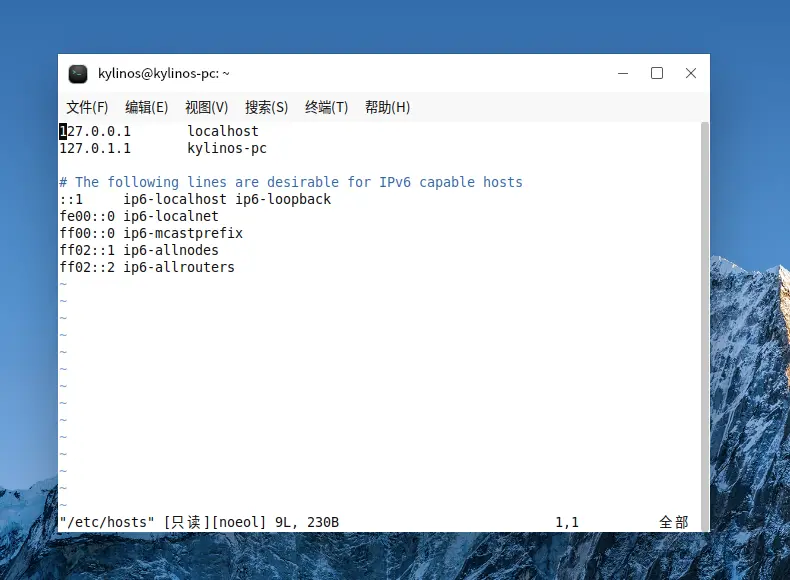Screen dimensions: 790x580
Task: Open the 终端(T) menu
Action: (326, 107)
